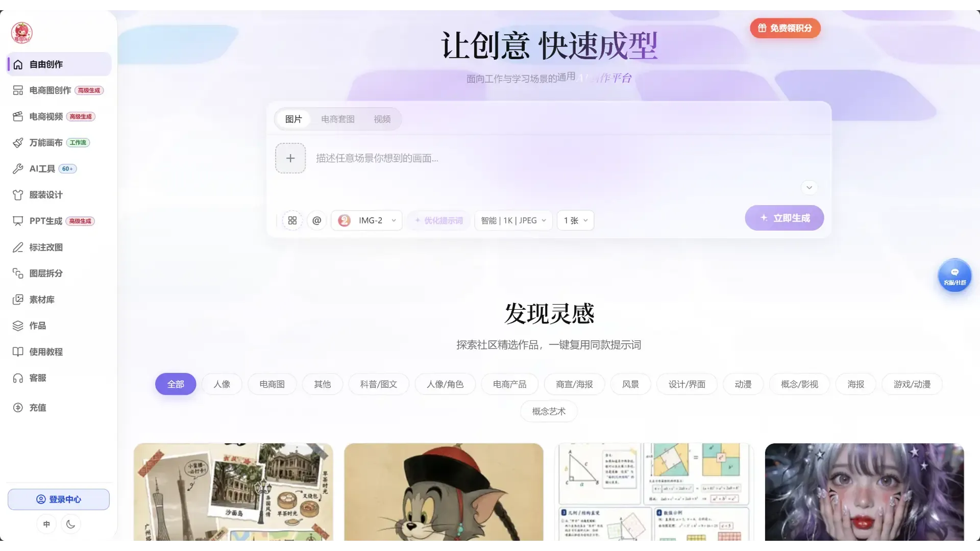
Task: Open the floating 客服/社群 chat bubble
Action: pyautogui.click(x=954, y=275)
